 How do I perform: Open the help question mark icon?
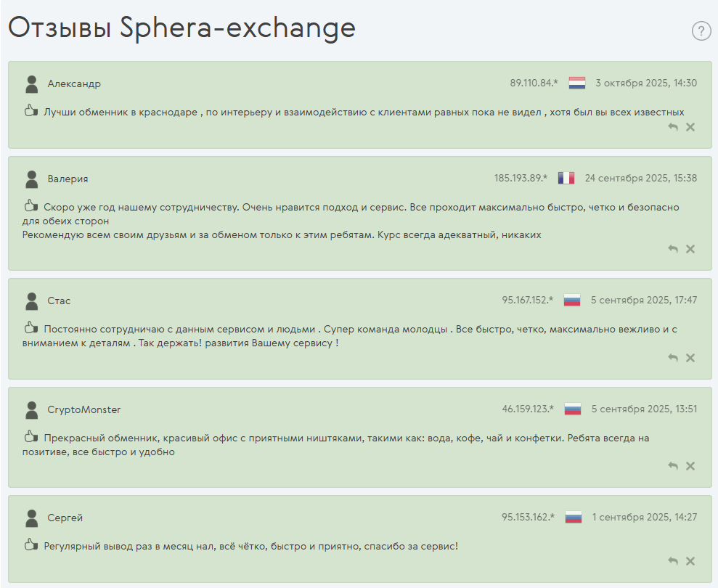(701, 30)
